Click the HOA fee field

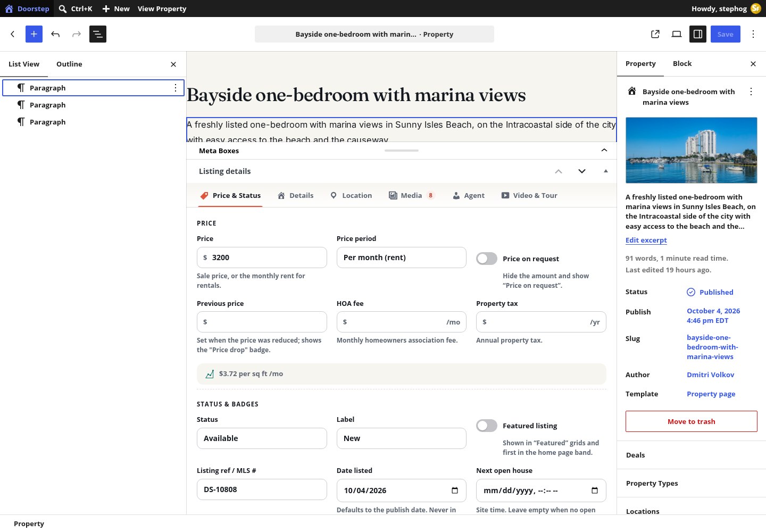pyautogui.click(x=402, y=322)
